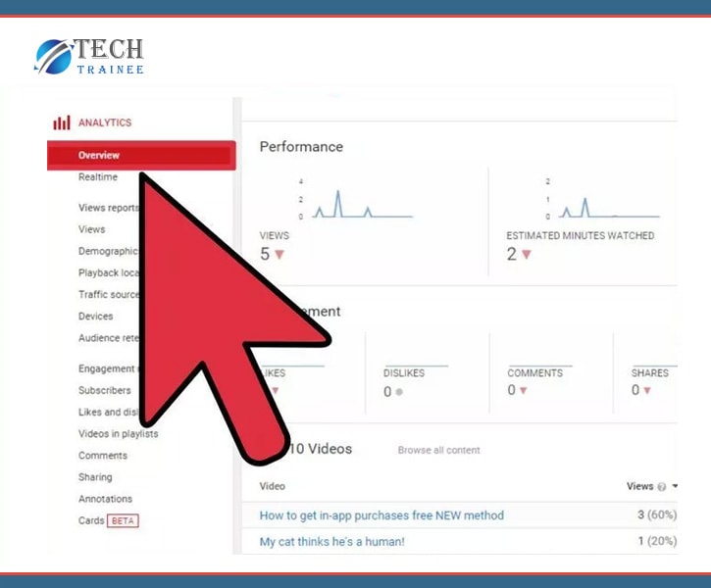Open the Subscribers report
711x588 pixels.
tap(105, 390)
